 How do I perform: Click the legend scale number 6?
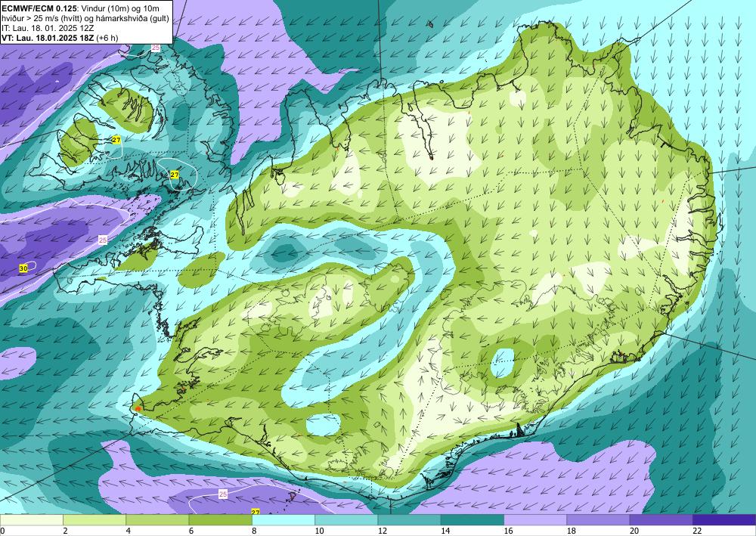(191, 531)
